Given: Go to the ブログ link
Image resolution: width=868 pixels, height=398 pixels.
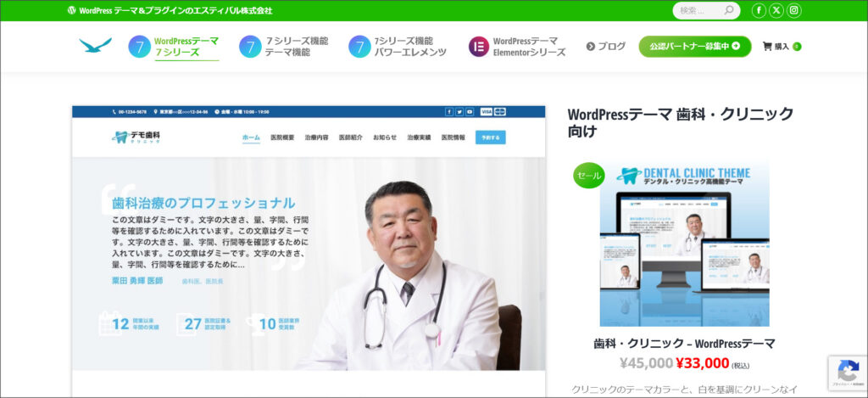Looking at the screenshot, I should 605,47.
